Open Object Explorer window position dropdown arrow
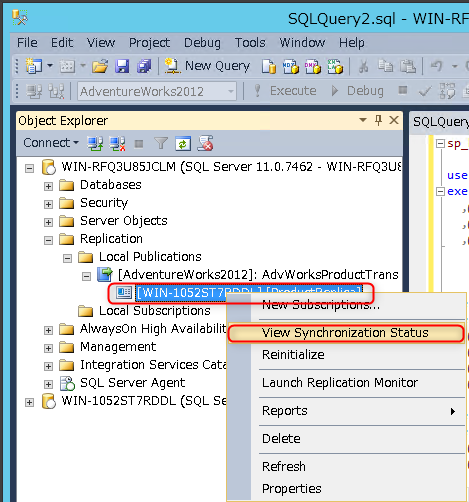This screenshot has width=469, height=502. [363, 120]
